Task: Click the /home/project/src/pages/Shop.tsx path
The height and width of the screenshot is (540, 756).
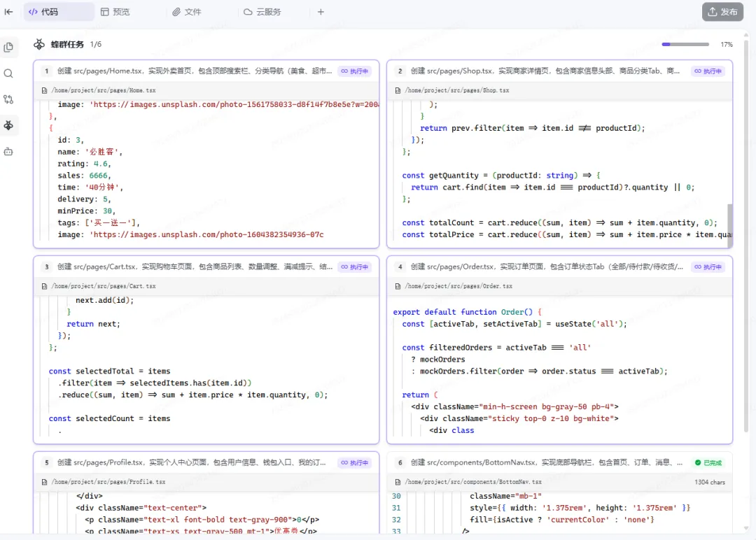Action: [457, 90]
